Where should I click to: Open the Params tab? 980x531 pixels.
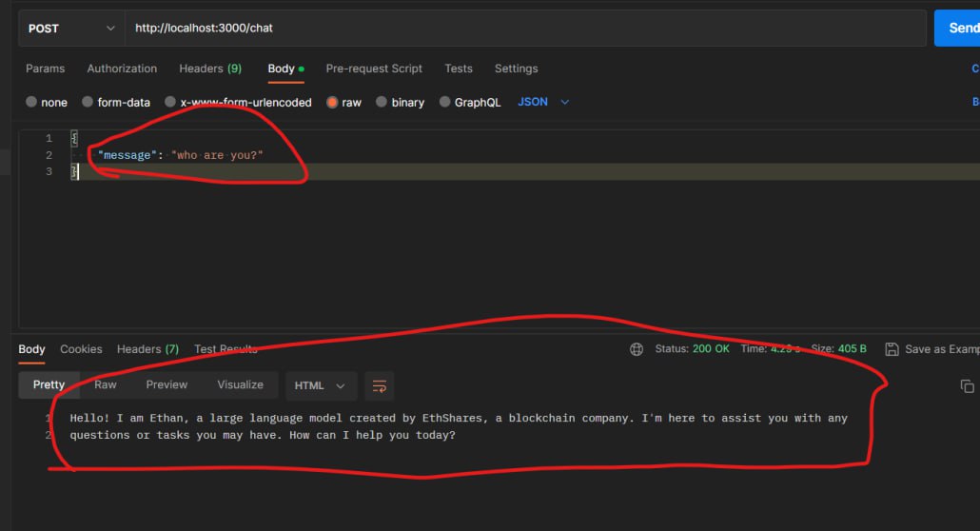pos(45,69)
